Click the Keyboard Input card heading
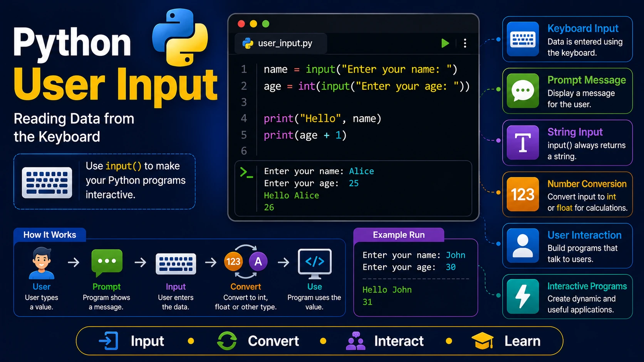644x362 pixels. [x=583, y=28]
